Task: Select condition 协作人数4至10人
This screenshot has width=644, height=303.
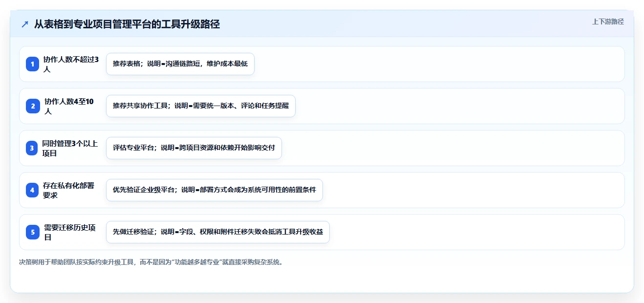Action: [69, 106]
